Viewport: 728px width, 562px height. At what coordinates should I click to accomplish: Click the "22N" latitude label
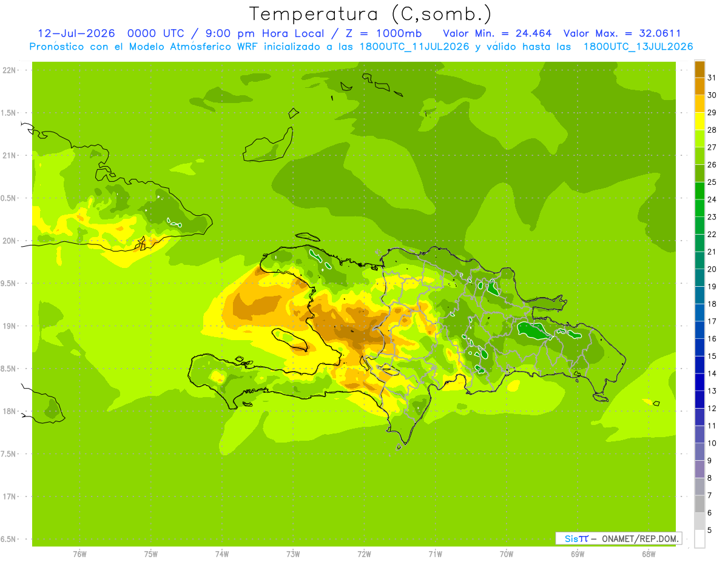10,70
